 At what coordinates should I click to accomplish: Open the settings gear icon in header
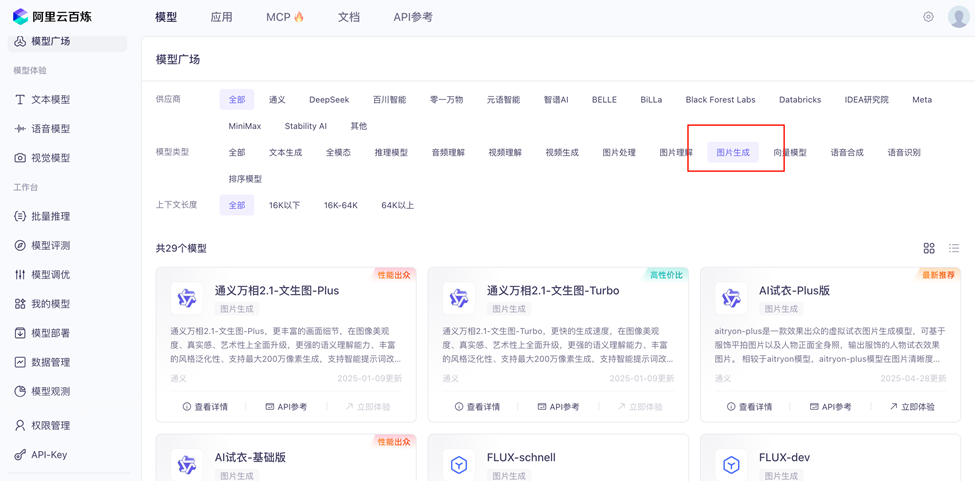pyautogui.click(x=928, y=17)
